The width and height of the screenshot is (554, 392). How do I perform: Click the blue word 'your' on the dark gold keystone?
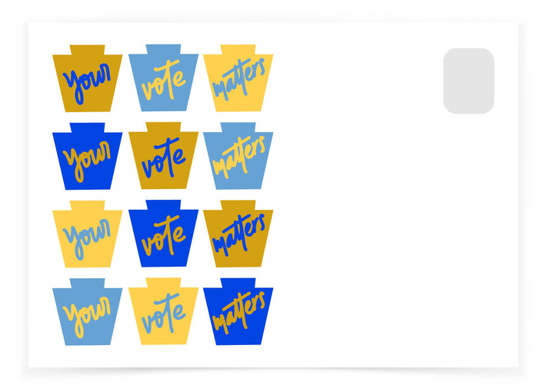pyautogui.click(x=87, y=83)
